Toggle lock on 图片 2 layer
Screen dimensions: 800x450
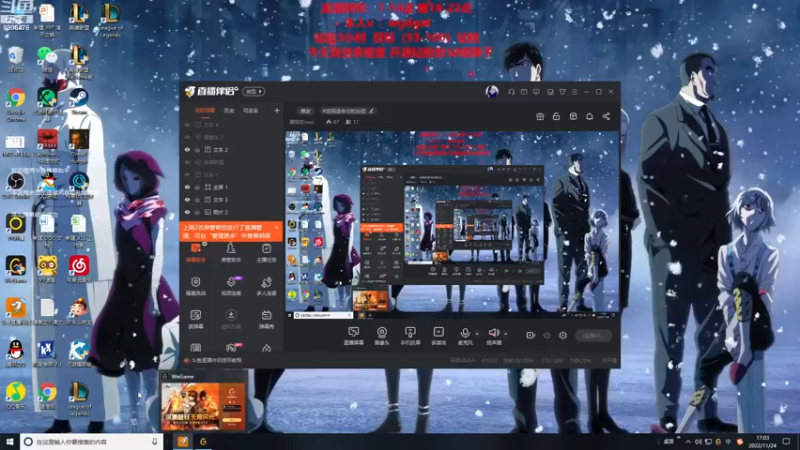pyautogui.click(x=197, y=212)
